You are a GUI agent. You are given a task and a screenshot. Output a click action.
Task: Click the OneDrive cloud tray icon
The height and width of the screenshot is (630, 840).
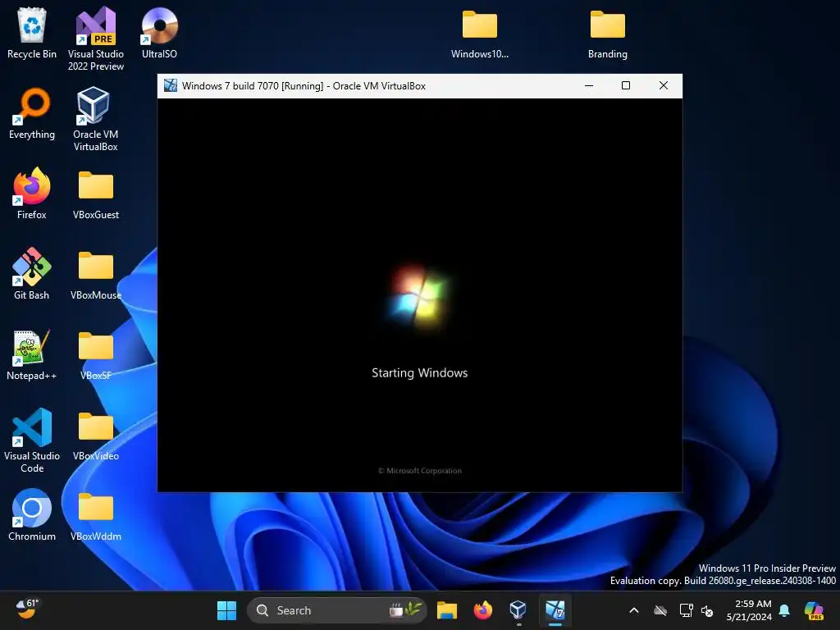pos(660,610)
